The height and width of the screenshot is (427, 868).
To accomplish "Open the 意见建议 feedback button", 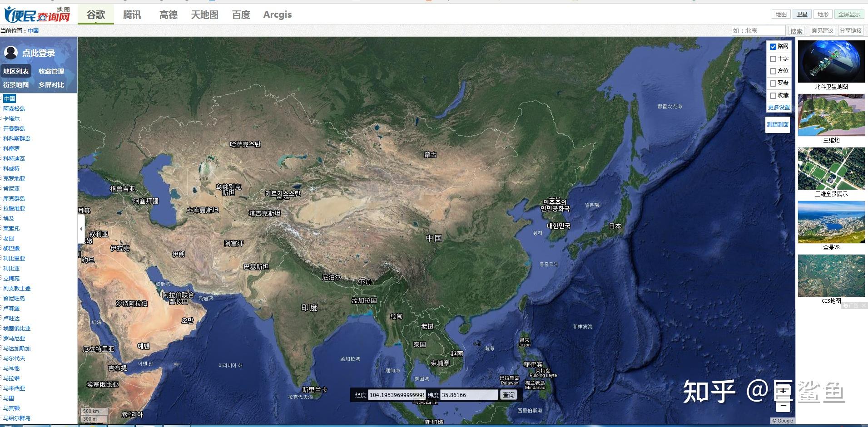I will tap(823, 31).
